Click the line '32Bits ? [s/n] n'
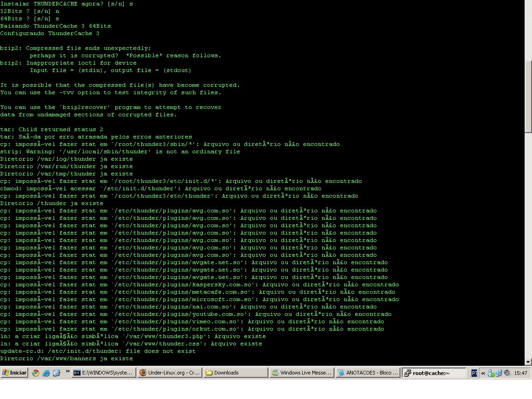The width and height of the screenshot is (532, 399). point(30,11)
